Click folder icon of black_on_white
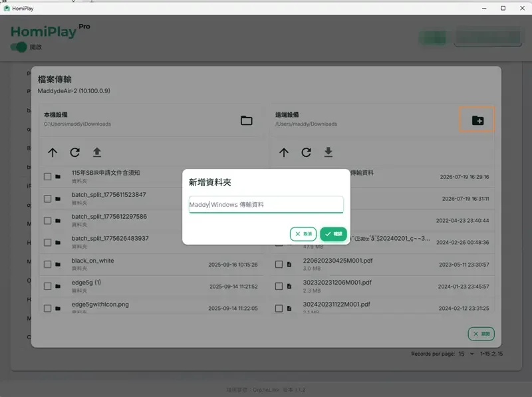 pos(58,264)
